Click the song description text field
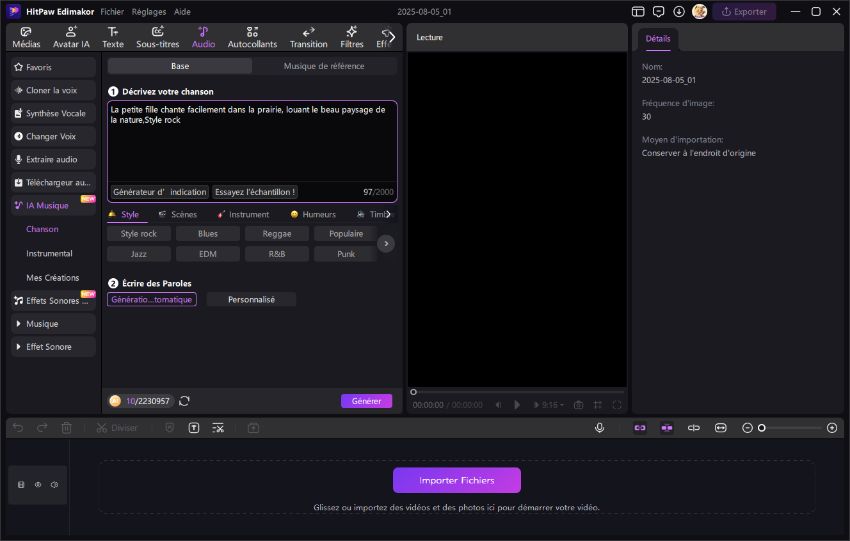The height and width of the screenshot is (541, 850). 252,141
